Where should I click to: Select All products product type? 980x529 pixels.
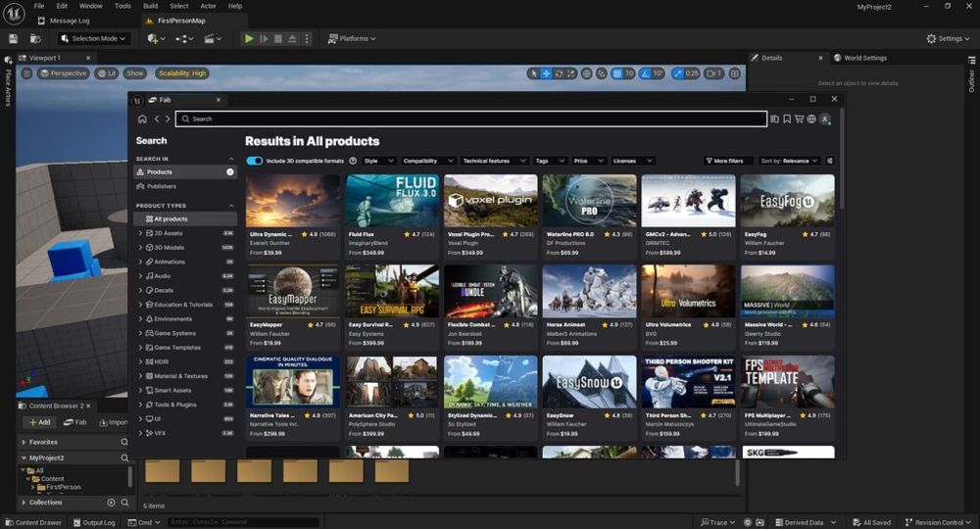[x=185, y=219]
